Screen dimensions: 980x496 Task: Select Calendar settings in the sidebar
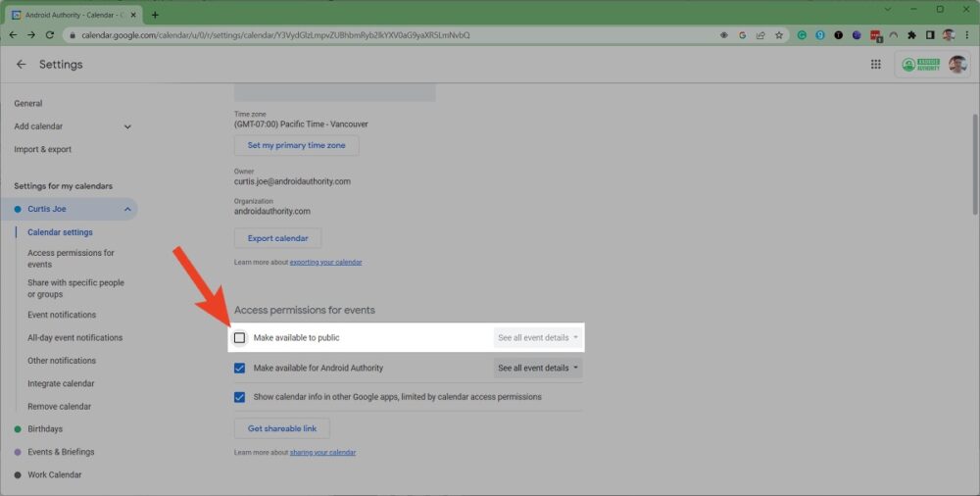(x=60, y=232)
